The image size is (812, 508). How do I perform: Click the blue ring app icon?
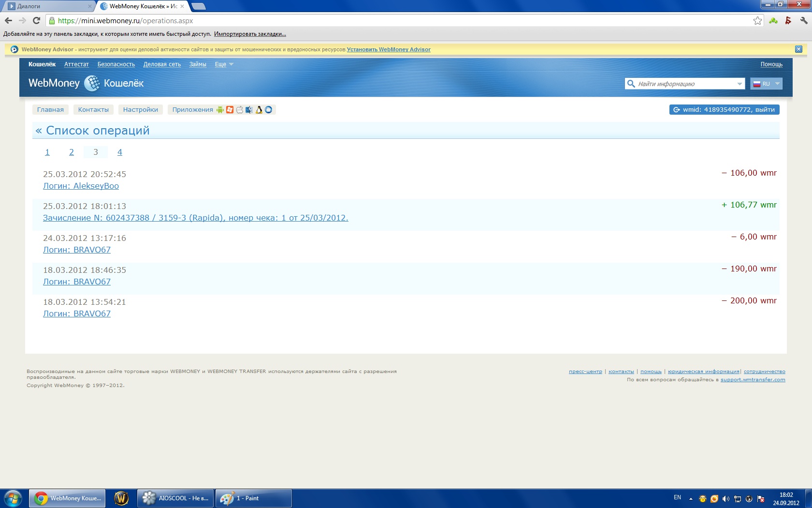click(269, 110)
